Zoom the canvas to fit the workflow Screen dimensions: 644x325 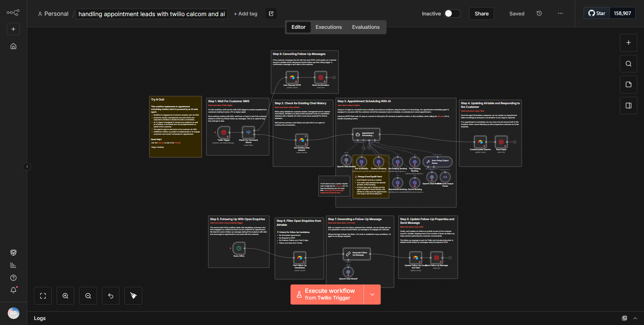[43, 296]
